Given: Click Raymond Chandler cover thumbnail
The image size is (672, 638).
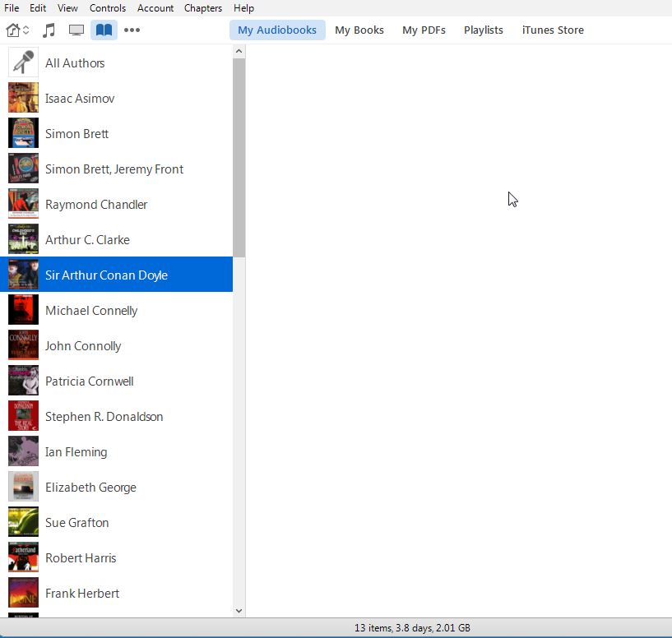Looking at the screenshot, I should tap(23, 204).
